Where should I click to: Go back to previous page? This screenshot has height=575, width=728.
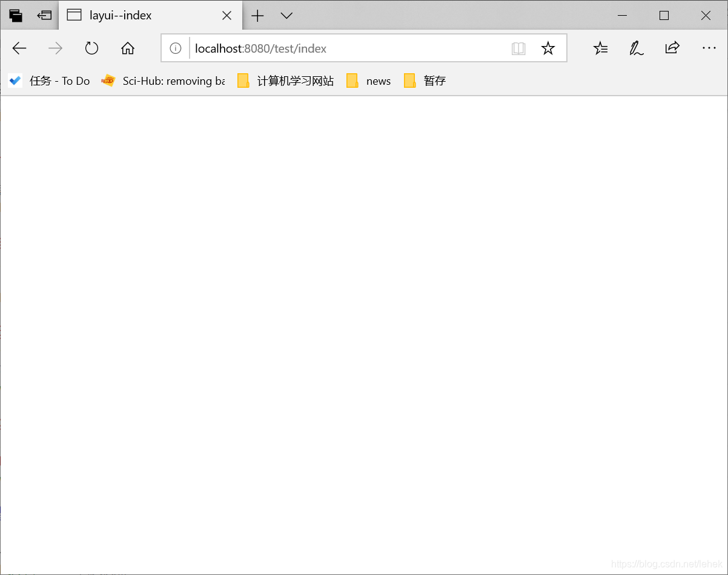19,48
